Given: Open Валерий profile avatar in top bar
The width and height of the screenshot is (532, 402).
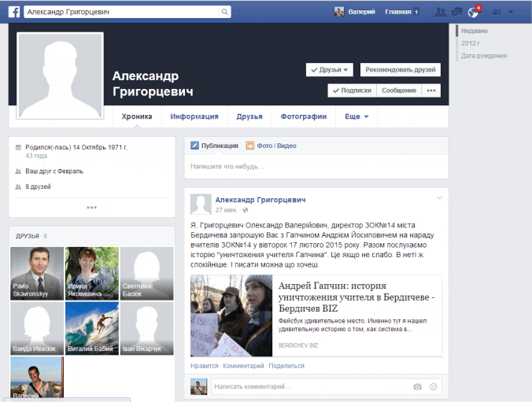Looking at the screenshot, I should pos(339,12).
